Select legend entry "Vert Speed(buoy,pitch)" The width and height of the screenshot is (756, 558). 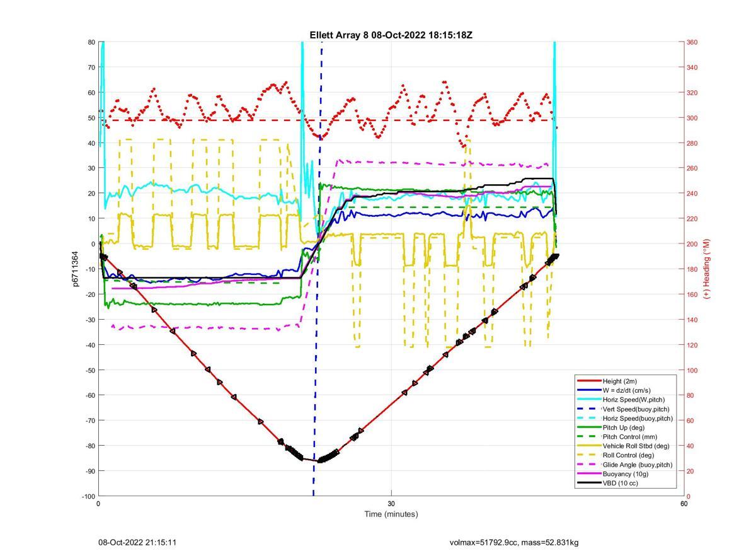coord(636,409)
